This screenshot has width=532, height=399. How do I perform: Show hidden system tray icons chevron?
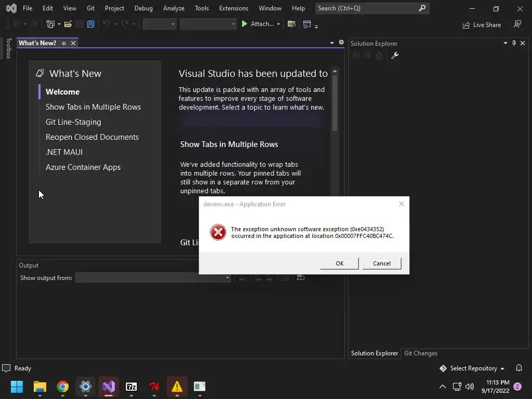pyautogui.click(x=443, y=387)
